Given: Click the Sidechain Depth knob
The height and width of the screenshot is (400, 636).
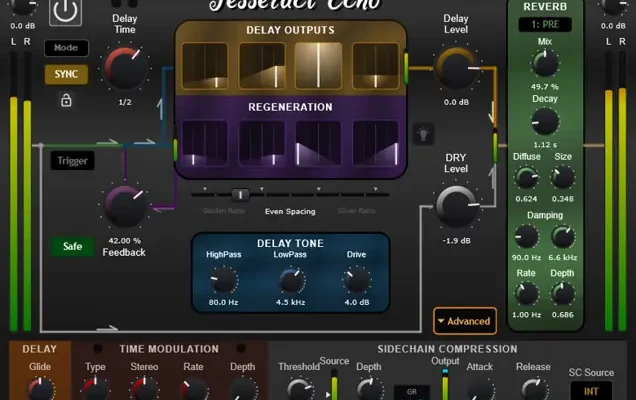Looking at the screenshot, I should coord(370,389).
